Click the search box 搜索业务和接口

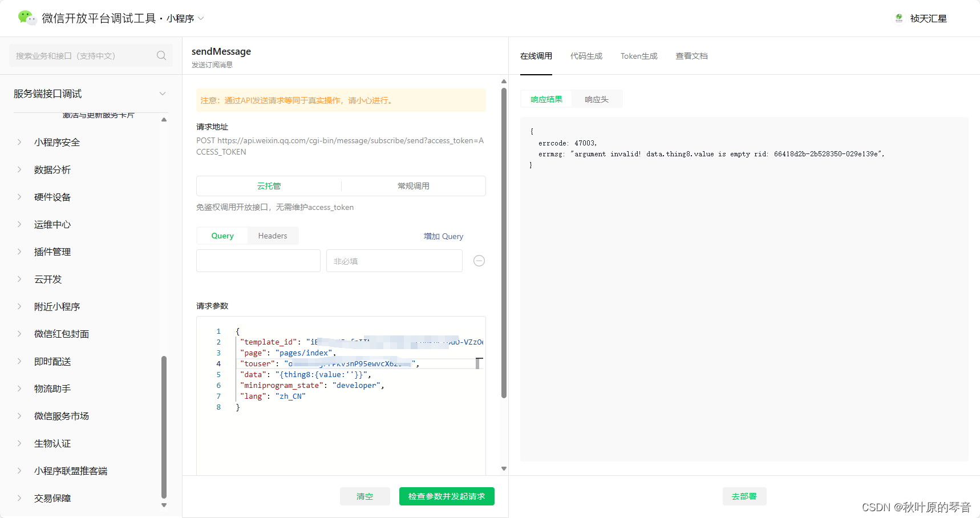tap(91, 55)
